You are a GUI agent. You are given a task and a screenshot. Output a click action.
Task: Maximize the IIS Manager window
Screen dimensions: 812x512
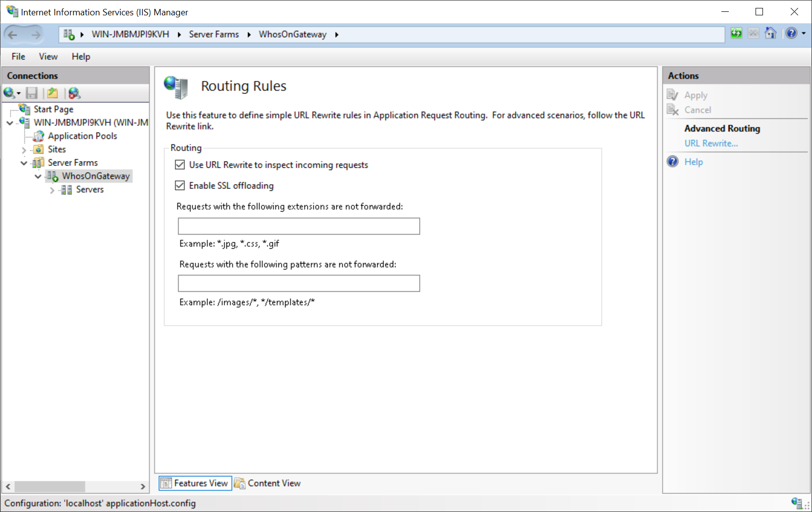759,11
